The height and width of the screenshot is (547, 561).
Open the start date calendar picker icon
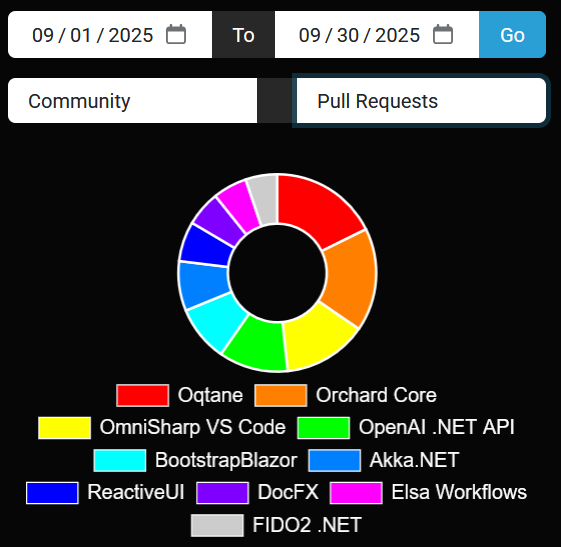pyautogui.click(x=176, y=34)
